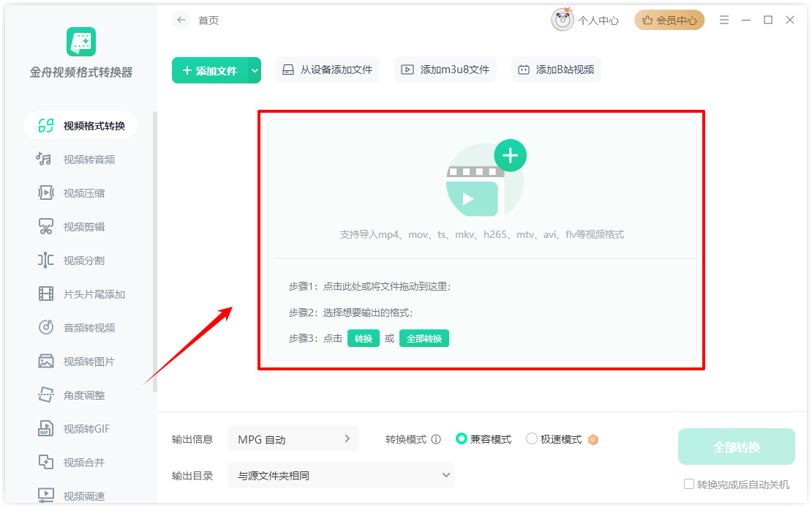Click the 会员中心 button

(669, 20)
